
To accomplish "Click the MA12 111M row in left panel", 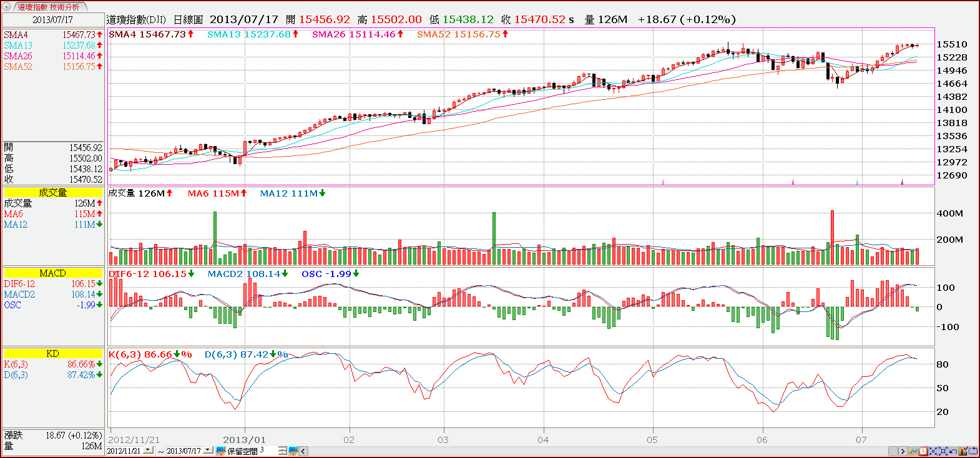I will coord(53,225).
